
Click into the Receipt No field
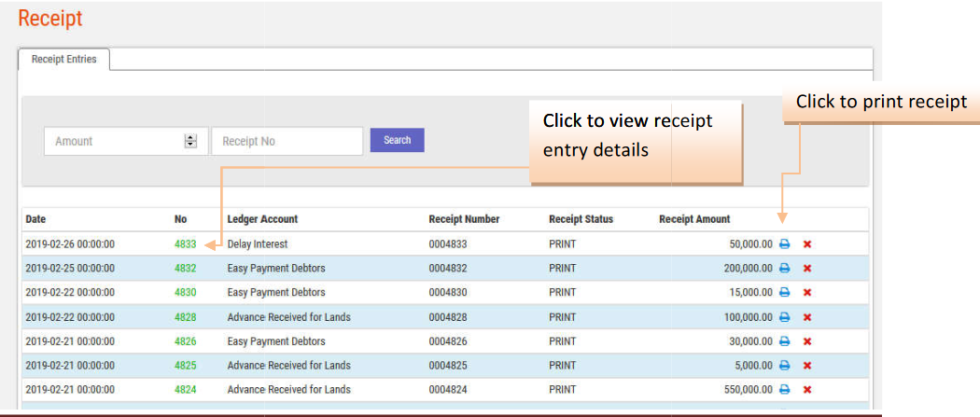(287, 141)
